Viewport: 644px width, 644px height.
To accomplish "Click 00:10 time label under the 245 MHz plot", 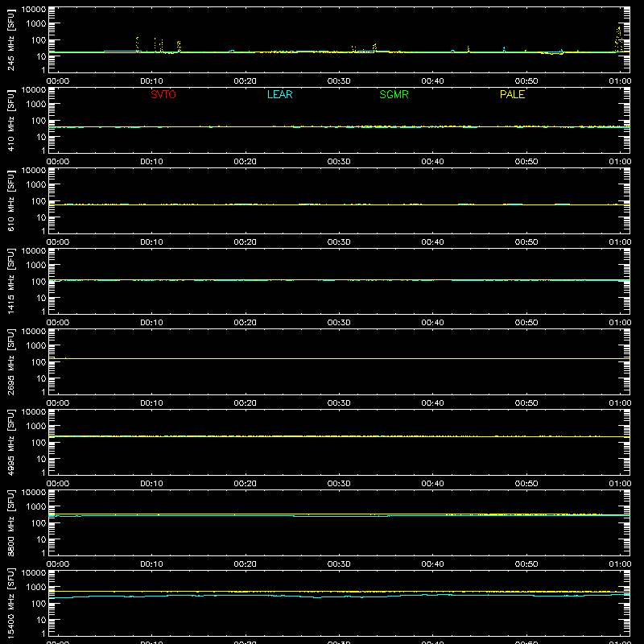I will click(x=151, y=81).
